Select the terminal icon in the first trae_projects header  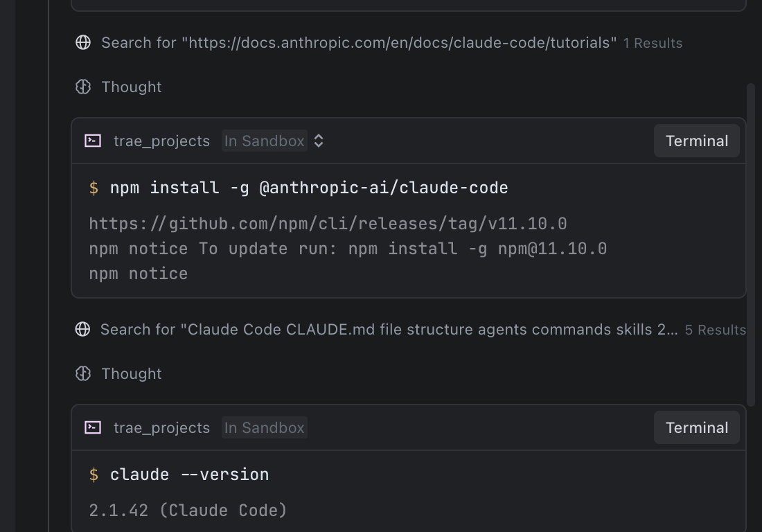[x=92, y=140]
